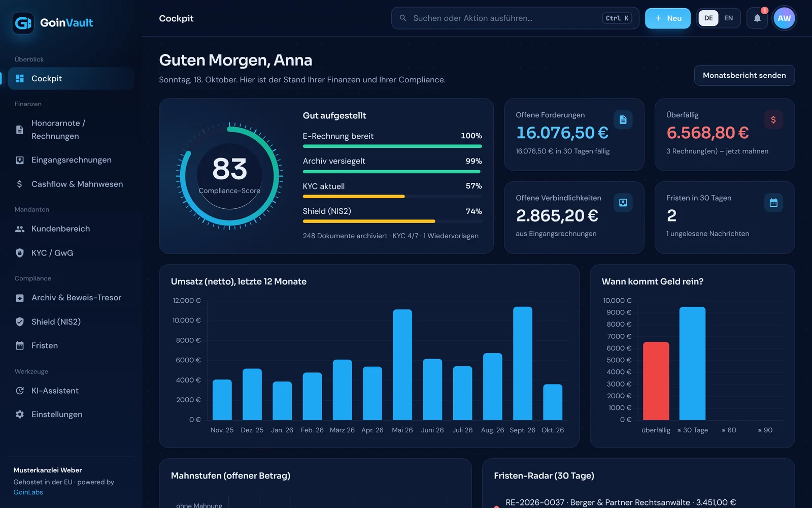Open Cockpit in the sidebar
812x508 pixels.
(x=71, y=79)
